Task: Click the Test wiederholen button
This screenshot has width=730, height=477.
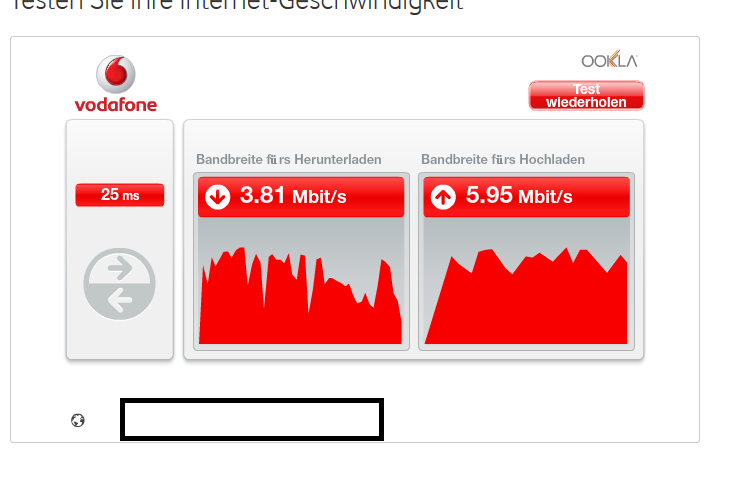Action: (x=586, y=95)
